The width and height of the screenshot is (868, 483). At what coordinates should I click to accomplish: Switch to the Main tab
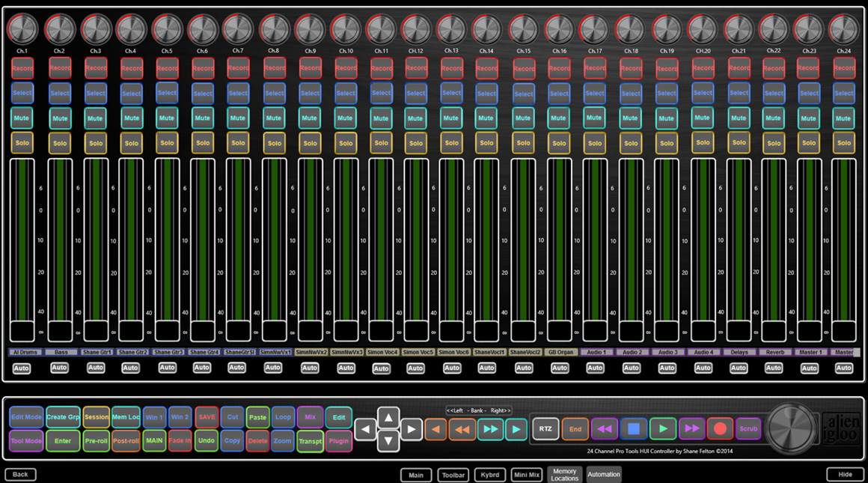[416, 476]
